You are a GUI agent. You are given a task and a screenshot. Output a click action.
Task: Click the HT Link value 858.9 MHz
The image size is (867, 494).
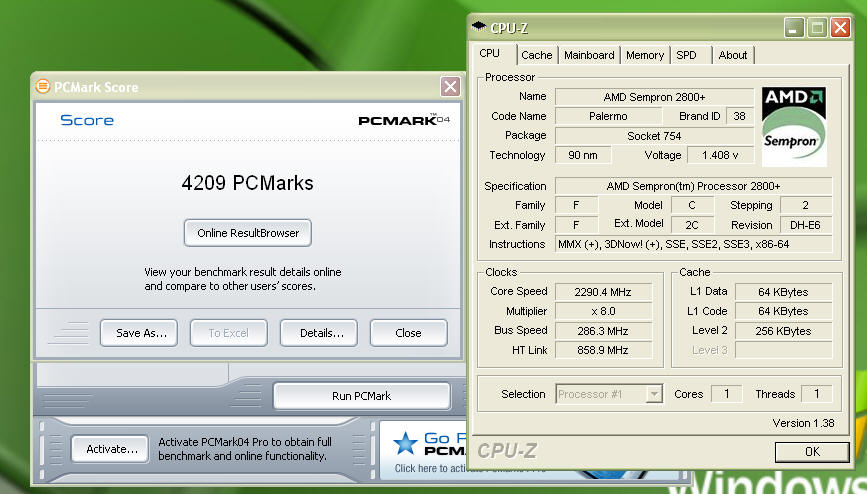point(603,350)
